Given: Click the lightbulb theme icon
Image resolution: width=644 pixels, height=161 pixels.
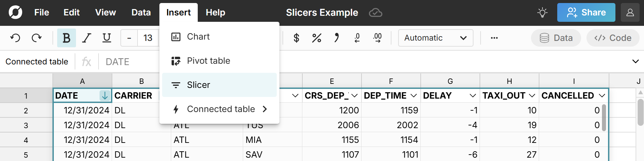Looking at the screenshot, I should click(542, 13).
